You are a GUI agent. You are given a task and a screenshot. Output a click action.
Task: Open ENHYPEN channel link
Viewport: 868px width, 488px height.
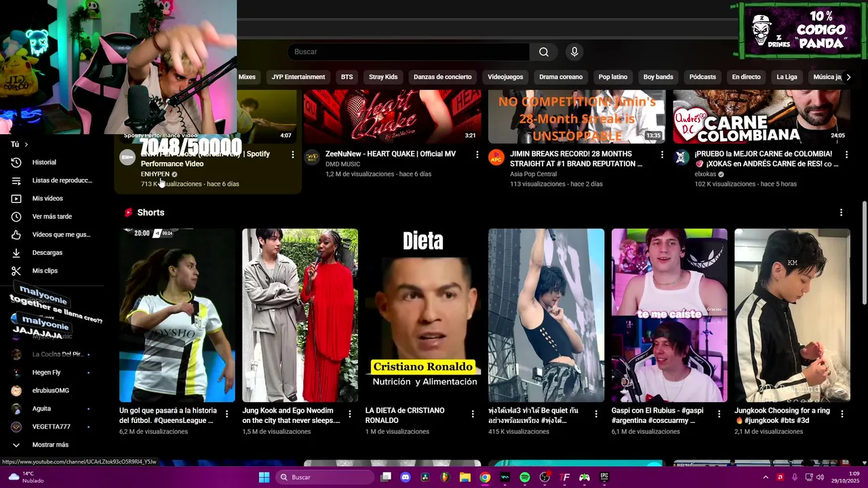(x=155, y=174)
